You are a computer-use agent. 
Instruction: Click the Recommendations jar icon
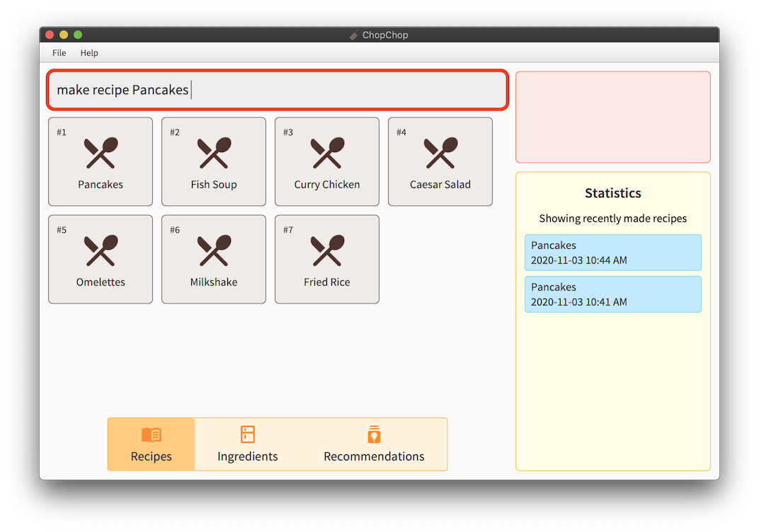click(374, 434)
